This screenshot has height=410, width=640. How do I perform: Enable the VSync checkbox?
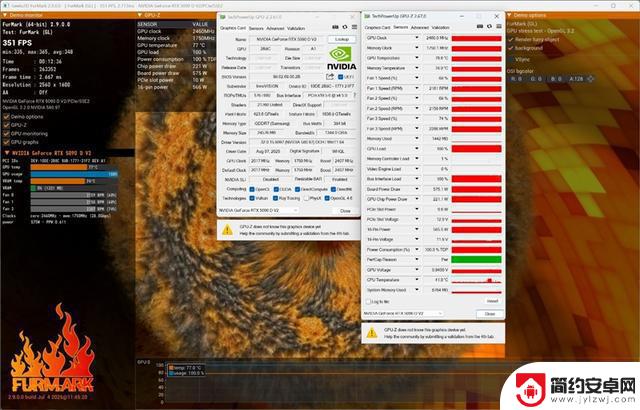pyautogui.click(x=511, y=60)
